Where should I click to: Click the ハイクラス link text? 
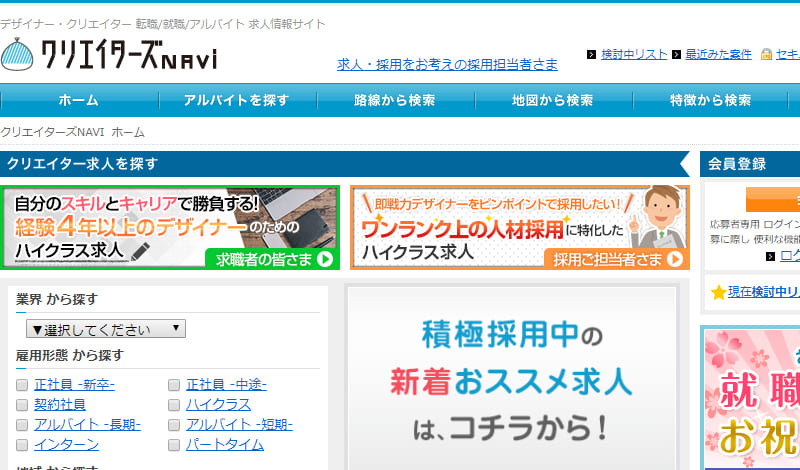tap(218, 405)
